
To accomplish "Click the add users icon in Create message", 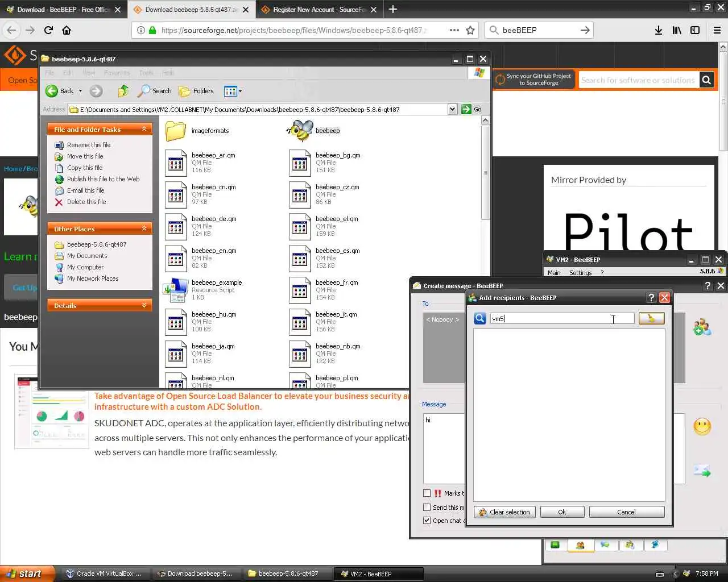I will click(x=702, y=326).
